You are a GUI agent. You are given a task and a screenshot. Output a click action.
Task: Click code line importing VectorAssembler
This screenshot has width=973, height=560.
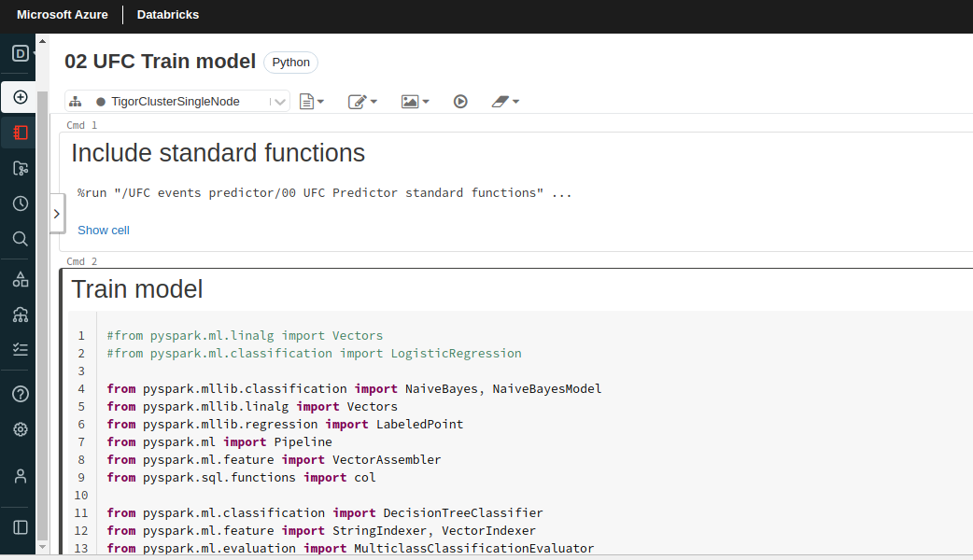pyautogui.click(x=274, y=459)
